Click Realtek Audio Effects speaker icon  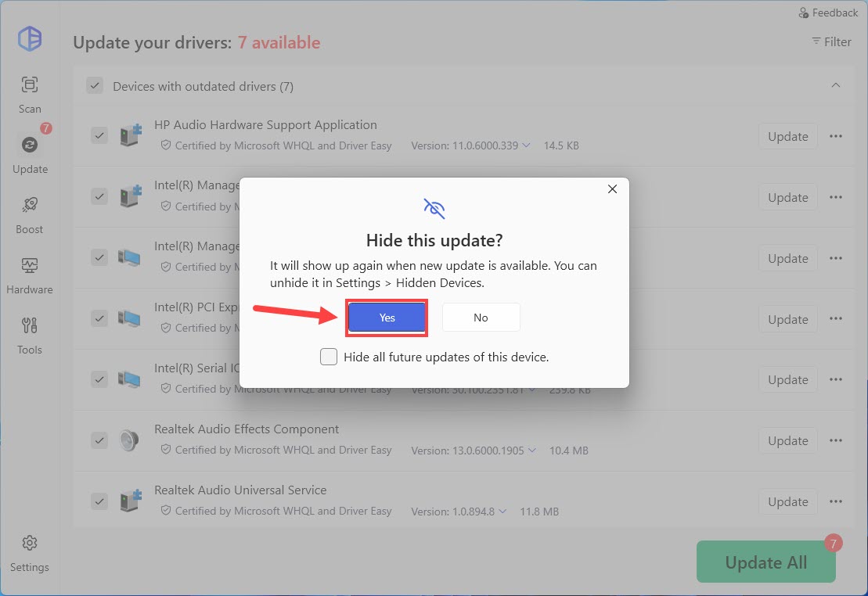(x=129, y=440)
